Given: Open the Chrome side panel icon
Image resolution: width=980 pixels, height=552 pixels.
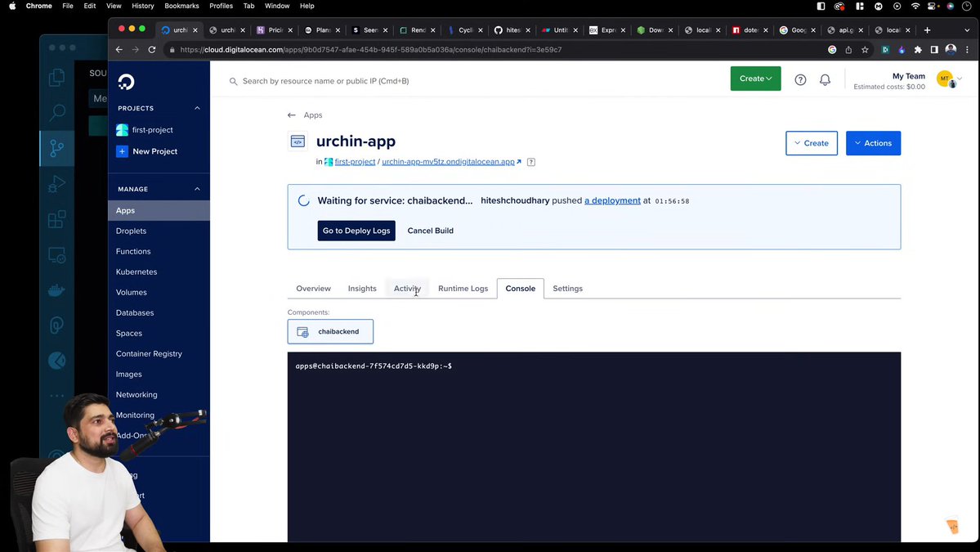Looking at the screenshot, I should [x=934, y=49].
